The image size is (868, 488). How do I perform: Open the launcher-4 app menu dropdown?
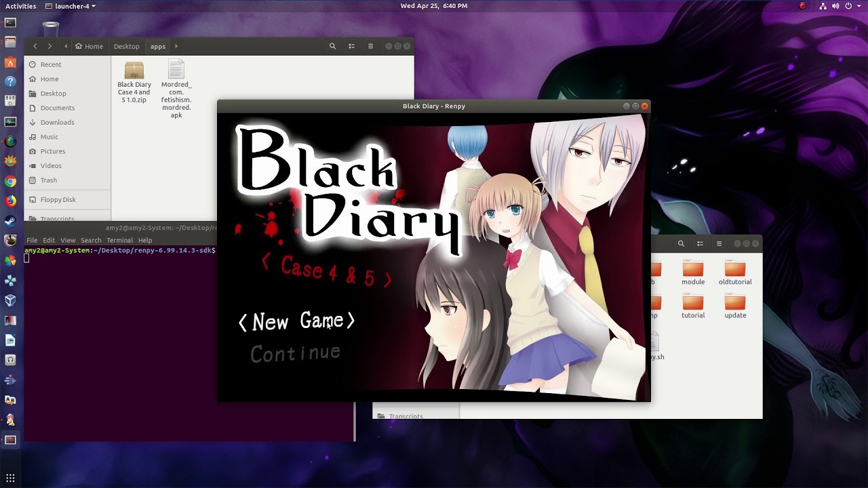pyautogui.click(x=71, y=6)
